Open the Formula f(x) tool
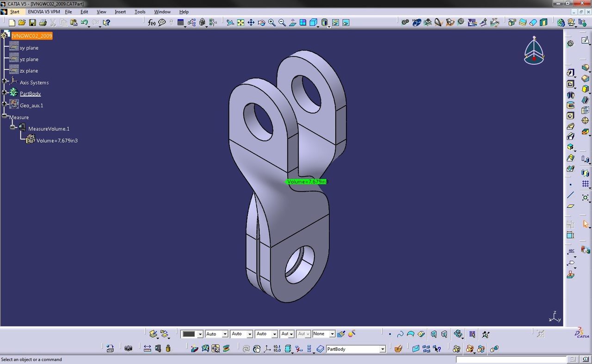 click(152, 22)
